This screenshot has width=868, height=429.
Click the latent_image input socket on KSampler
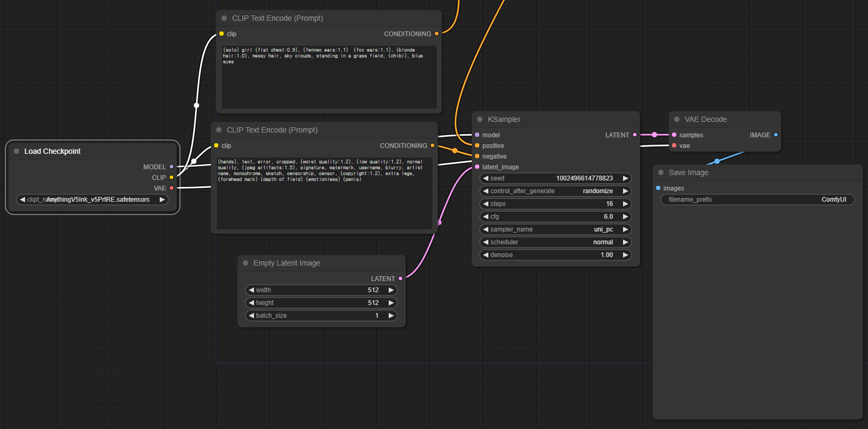click(477, 167)
